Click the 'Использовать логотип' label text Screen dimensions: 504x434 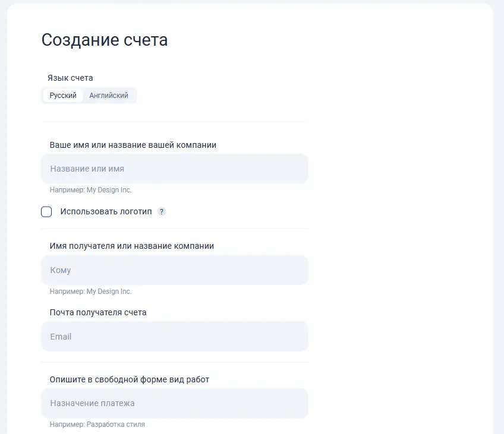106,212
